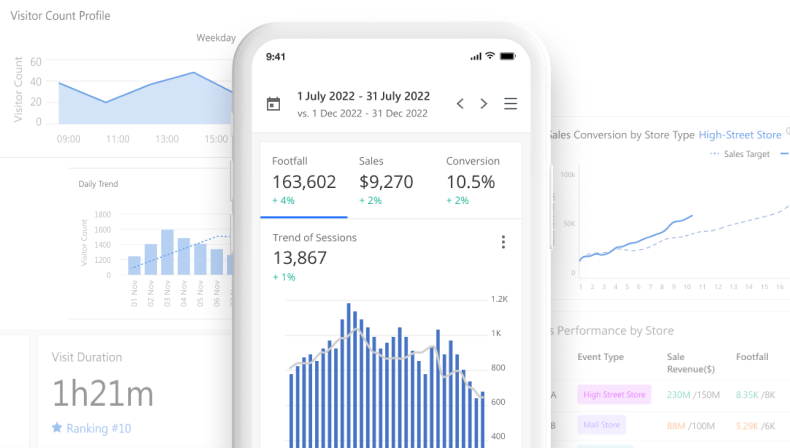This screenshot has height=448, width=790.
Task: Open High-Street Store link in Sales Conversion
Action: (740, 135)
